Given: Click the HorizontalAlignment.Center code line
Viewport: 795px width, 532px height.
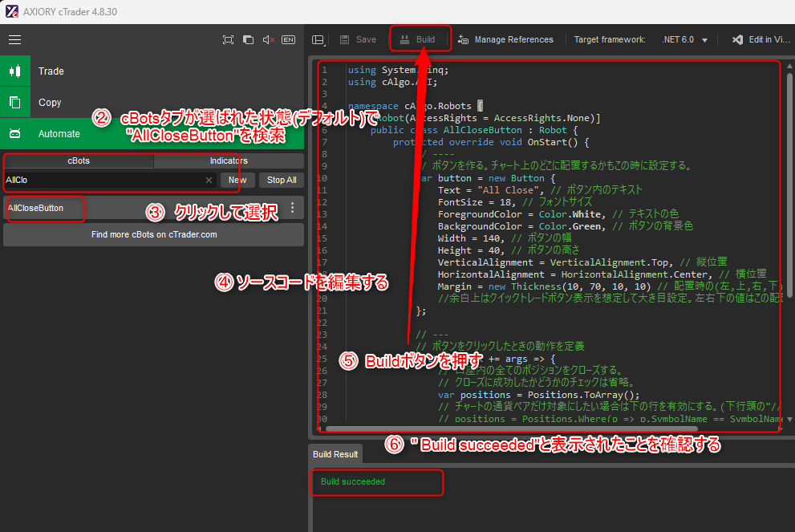Looking at the screenshot, I should click(602, 274).
